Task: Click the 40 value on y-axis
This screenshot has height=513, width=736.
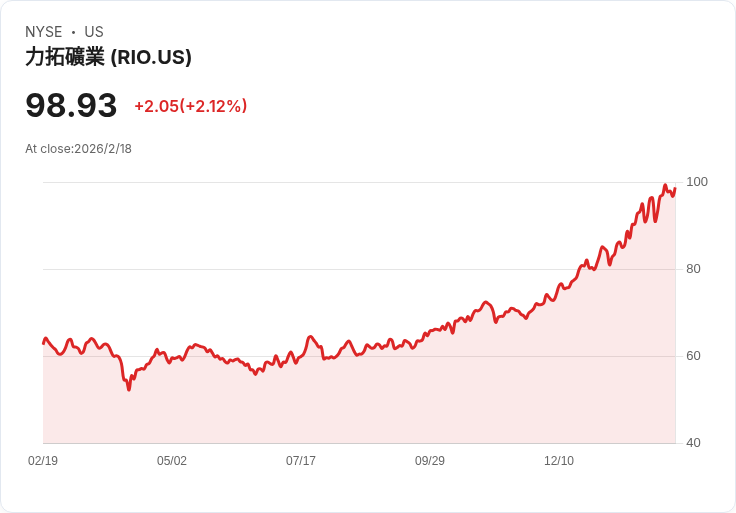Action: click(693, 443)
